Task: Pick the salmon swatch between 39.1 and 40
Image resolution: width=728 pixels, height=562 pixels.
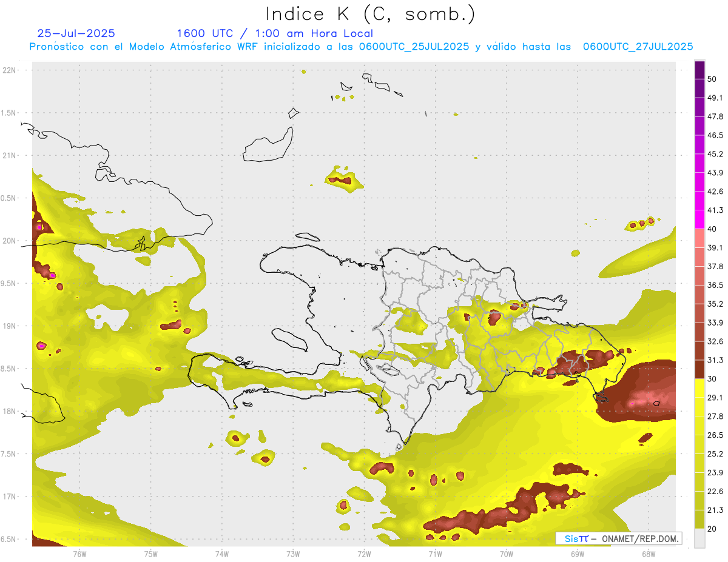Action: coord(699,238)
